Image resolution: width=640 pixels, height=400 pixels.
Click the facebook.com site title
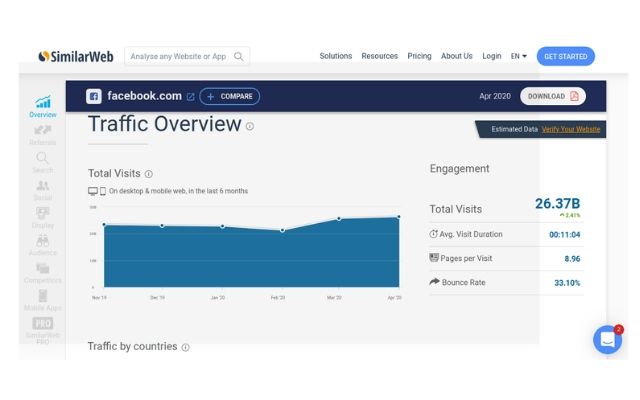[144, 96]
